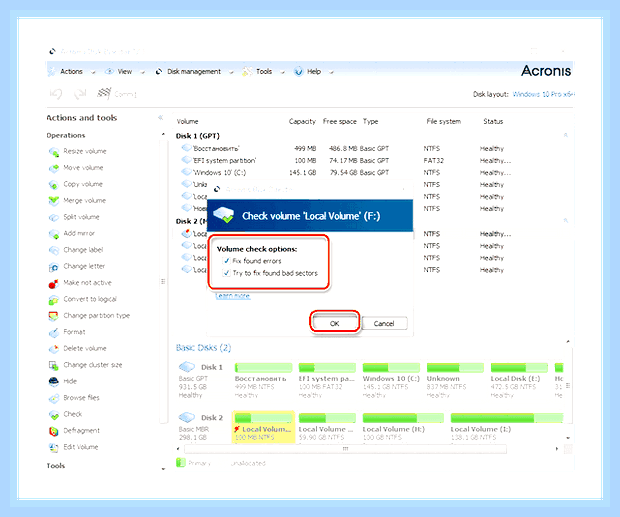Open the Tools menu
The width and height of the screenshot is (620, 517).
[x=264, y=72]
